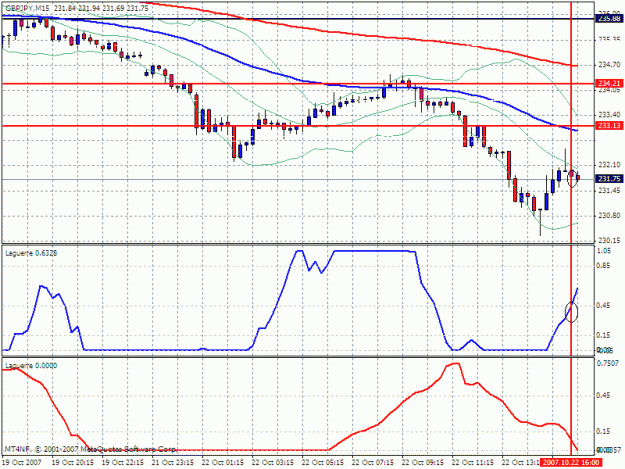This screenshot has height=469, width=625.
Task: Click the 231.45 value on price axis
Action: tap(609, 190)
